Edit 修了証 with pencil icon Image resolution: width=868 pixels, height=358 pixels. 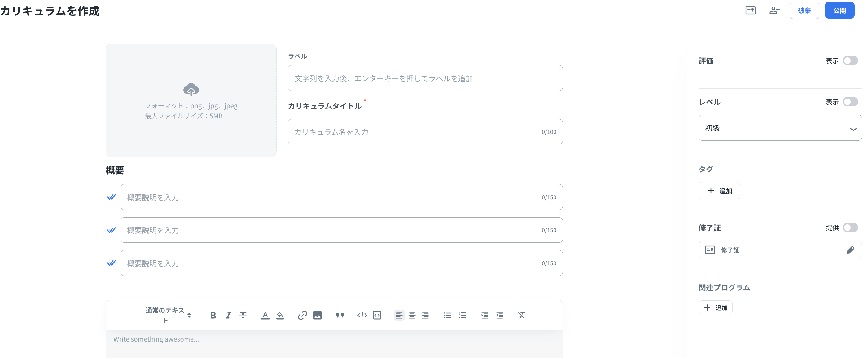[x=850, y=250]
